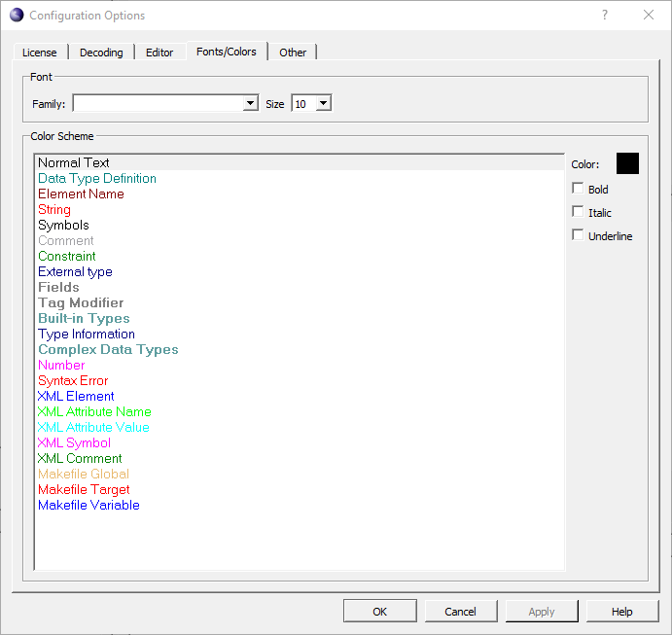Open the Decoding tab
The image size is (672, 635).
pos(101,53)
